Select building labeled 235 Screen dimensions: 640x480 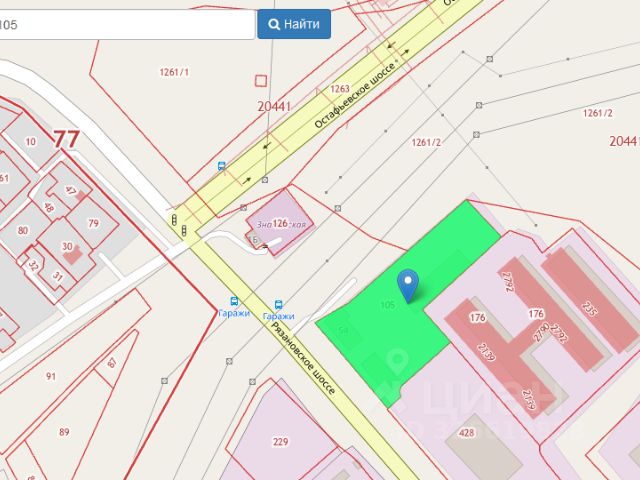589,309
